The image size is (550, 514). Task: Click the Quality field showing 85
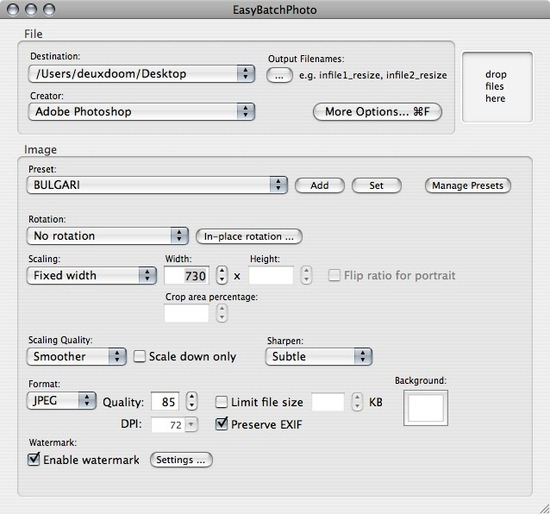point(165,401)
